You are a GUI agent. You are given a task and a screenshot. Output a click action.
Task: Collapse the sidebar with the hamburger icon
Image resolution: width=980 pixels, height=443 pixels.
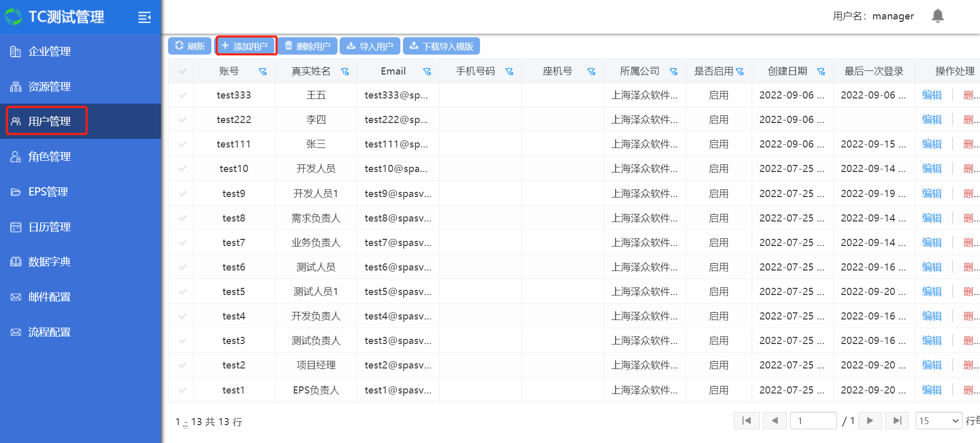(145, 17)
